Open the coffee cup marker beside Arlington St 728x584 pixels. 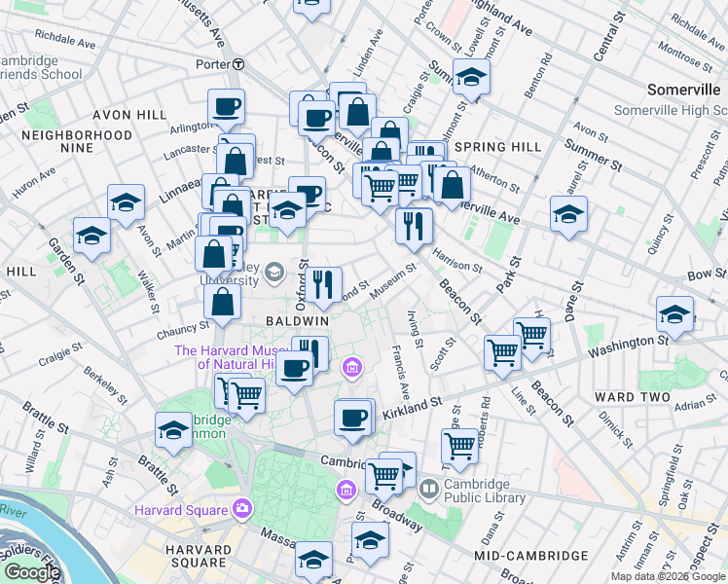pos(226,108)
